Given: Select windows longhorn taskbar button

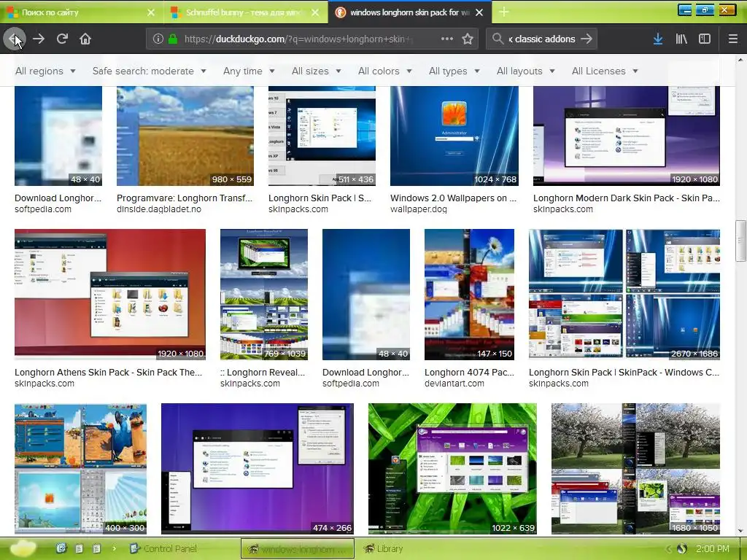Looking at the screenshot, I should point(298,548).
